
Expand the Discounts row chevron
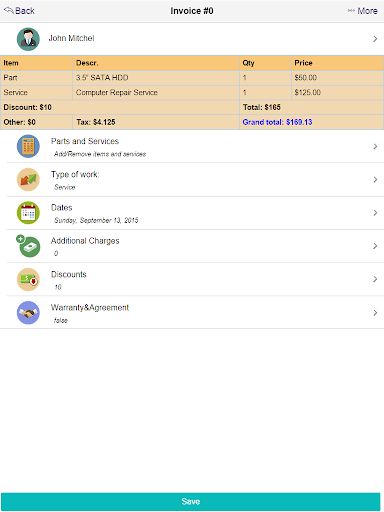click(x=375, y=279)
